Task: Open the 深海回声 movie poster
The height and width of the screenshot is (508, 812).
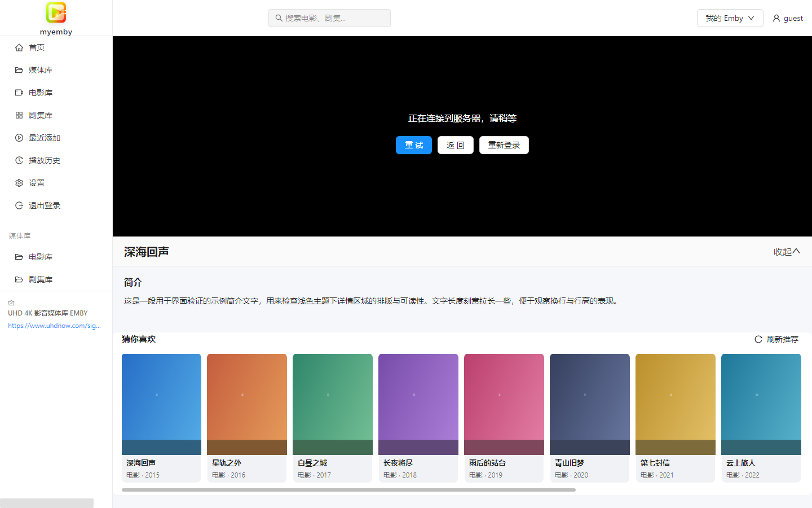Action: pos(161,404)
